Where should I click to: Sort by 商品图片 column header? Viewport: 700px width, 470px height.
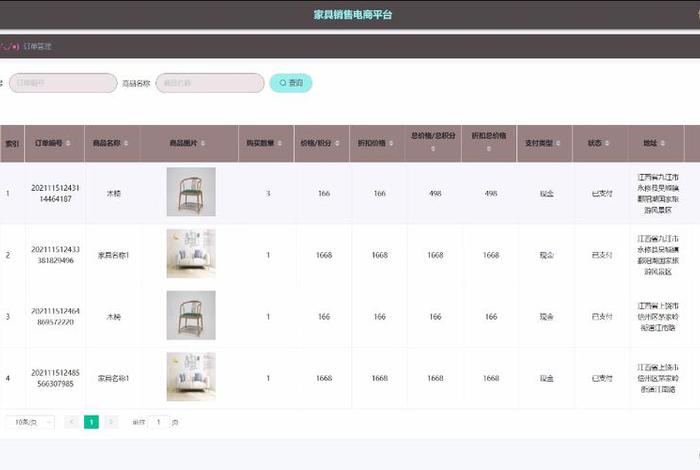pos(190,143)
